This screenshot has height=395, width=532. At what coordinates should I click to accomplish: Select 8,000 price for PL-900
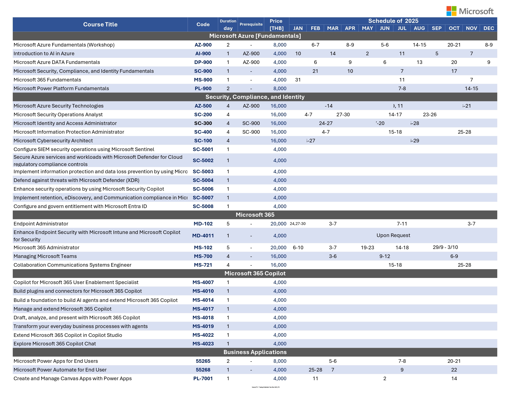[x=280, y=88]
